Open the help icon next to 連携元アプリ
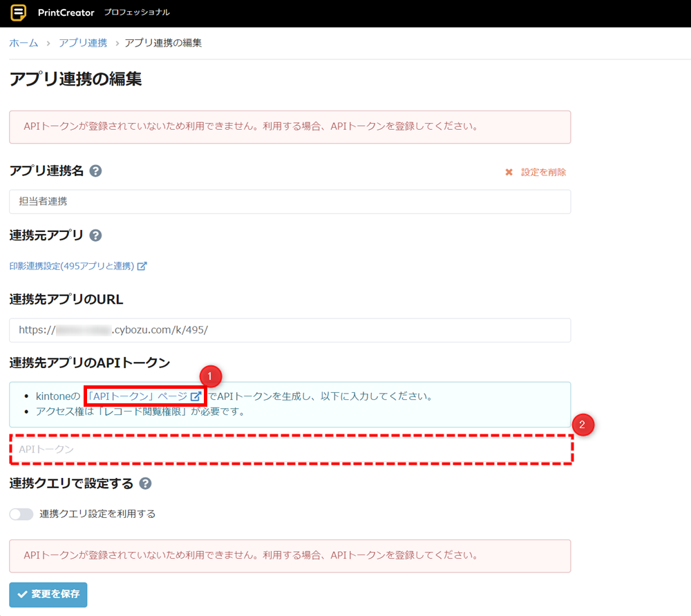Image resolution: width=691 pixels, height=616 pixels. click(x=95, y=235)
